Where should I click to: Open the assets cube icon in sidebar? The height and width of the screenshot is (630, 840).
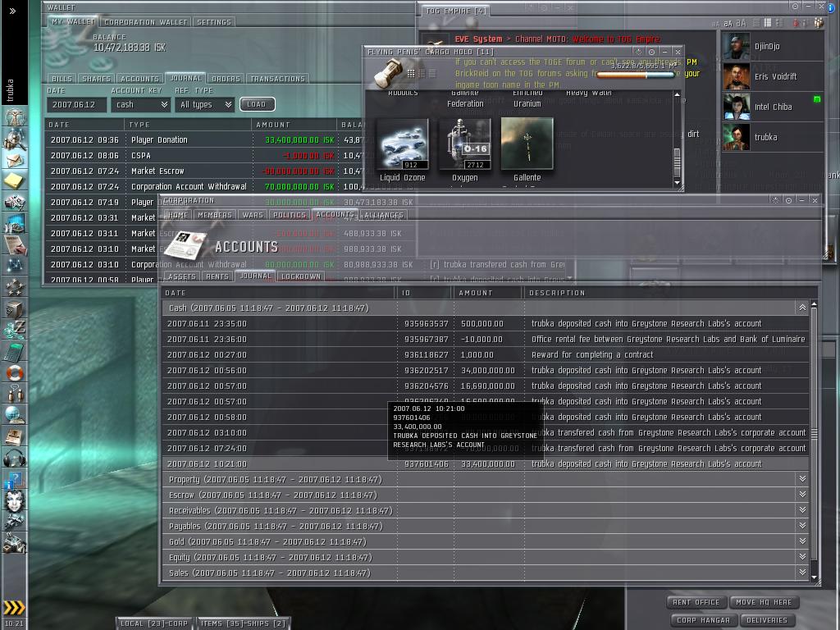15,308
